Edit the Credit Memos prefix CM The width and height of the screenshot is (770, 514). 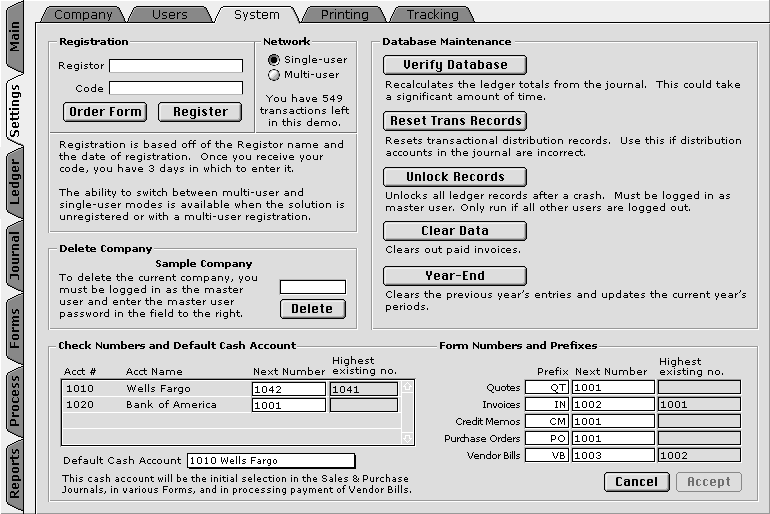click(x=547, y=421)
